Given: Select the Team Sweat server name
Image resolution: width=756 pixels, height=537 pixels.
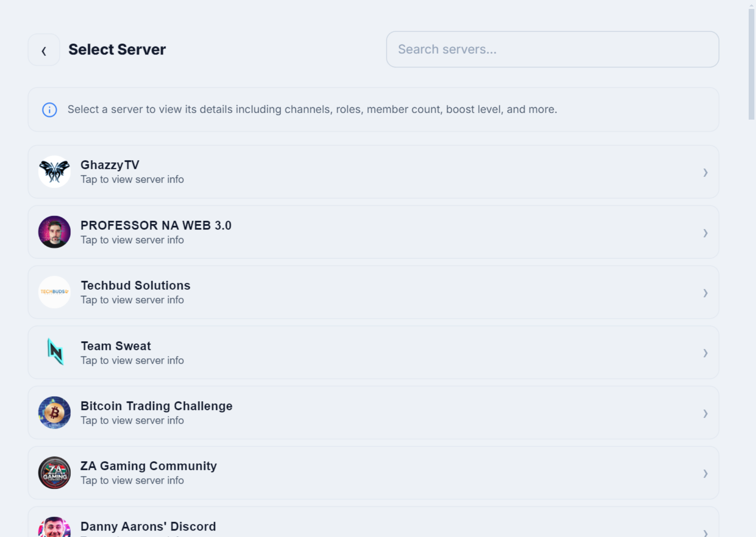Looking at the screenshot, I should tap(116, 346).
